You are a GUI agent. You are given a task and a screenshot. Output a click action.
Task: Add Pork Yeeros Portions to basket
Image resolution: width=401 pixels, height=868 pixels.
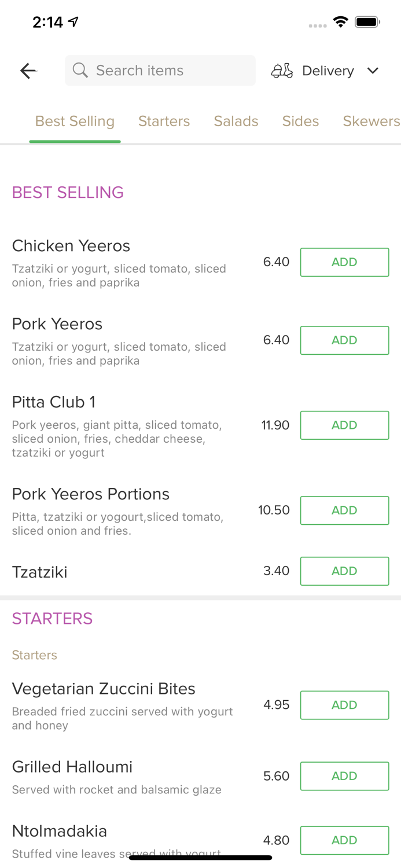[344, 510]
